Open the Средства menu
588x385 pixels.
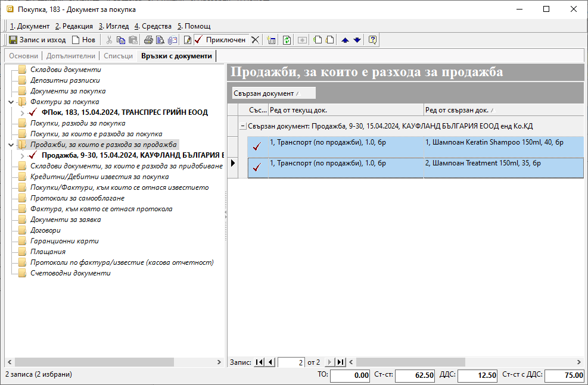click(153, 26)
